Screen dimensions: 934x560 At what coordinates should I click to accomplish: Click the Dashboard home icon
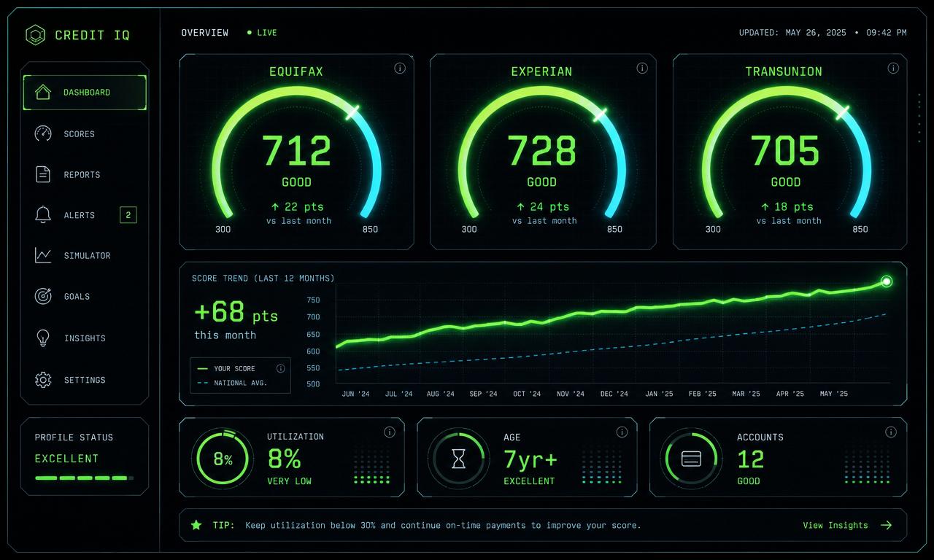(x=43, y=93)
